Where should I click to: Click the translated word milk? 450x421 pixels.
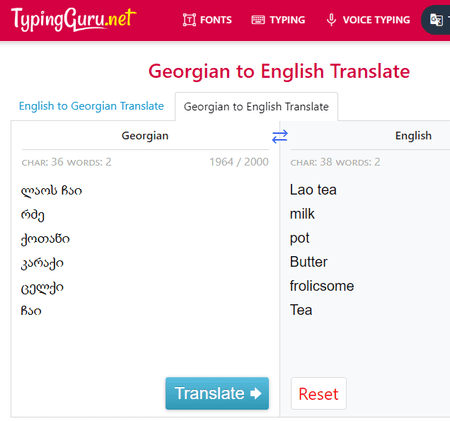pos(302,214)
